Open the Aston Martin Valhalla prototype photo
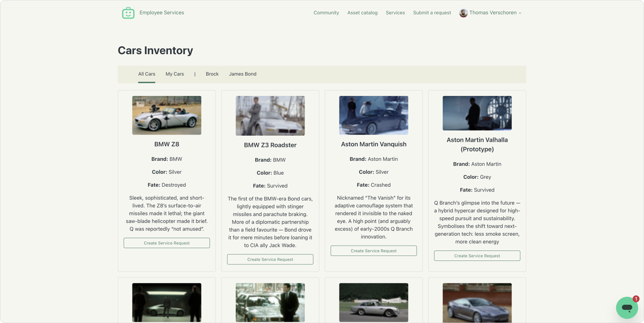Viewport: 644px width, 323px height. pyautogui.click(x=477, y=113)
